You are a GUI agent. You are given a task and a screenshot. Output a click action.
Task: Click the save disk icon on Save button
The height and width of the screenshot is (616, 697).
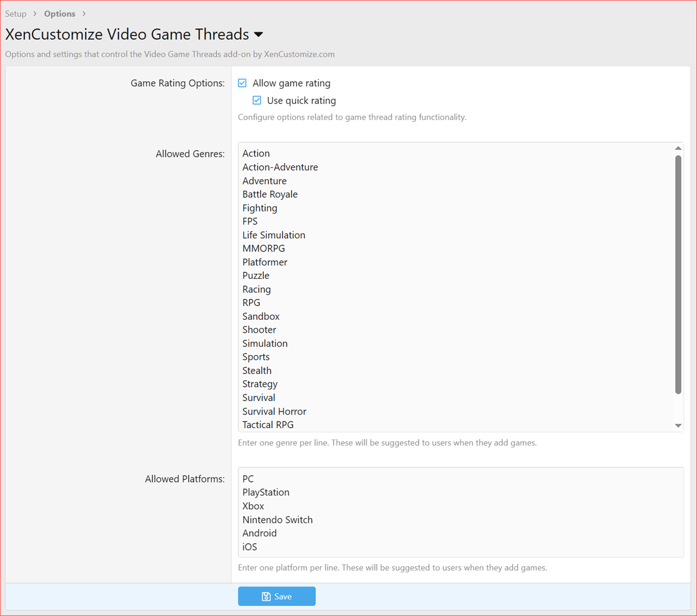point(265,596)
